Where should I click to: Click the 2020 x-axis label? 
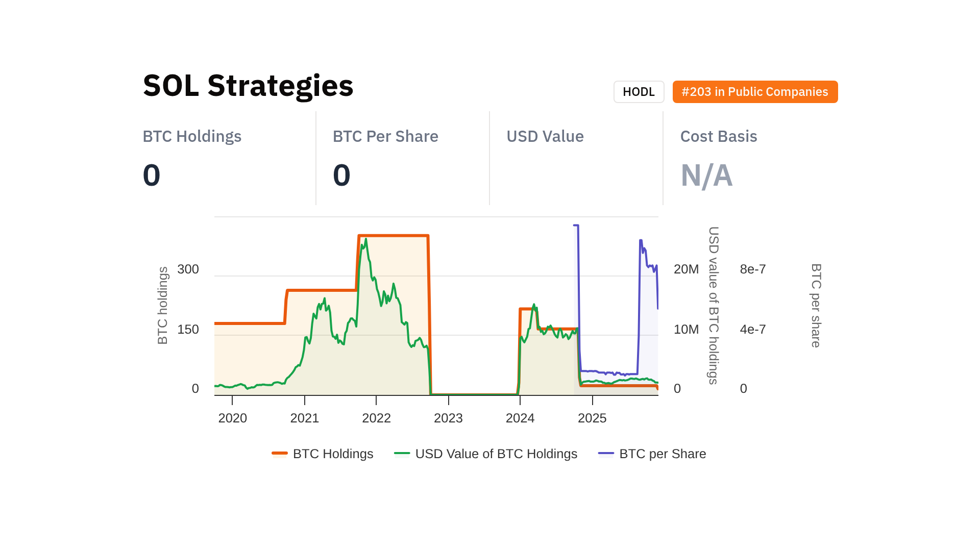tap(232, 418)
